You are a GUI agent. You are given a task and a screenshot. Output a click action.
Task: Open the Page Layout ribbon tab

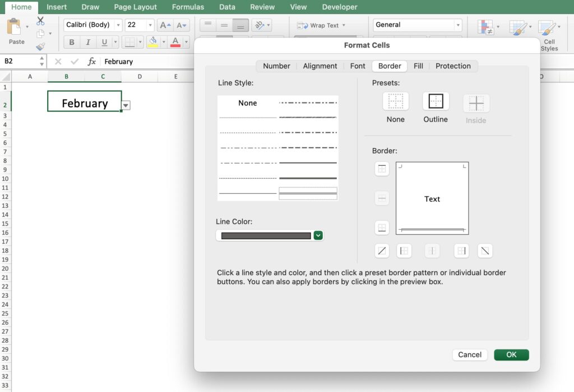[136, 7]
